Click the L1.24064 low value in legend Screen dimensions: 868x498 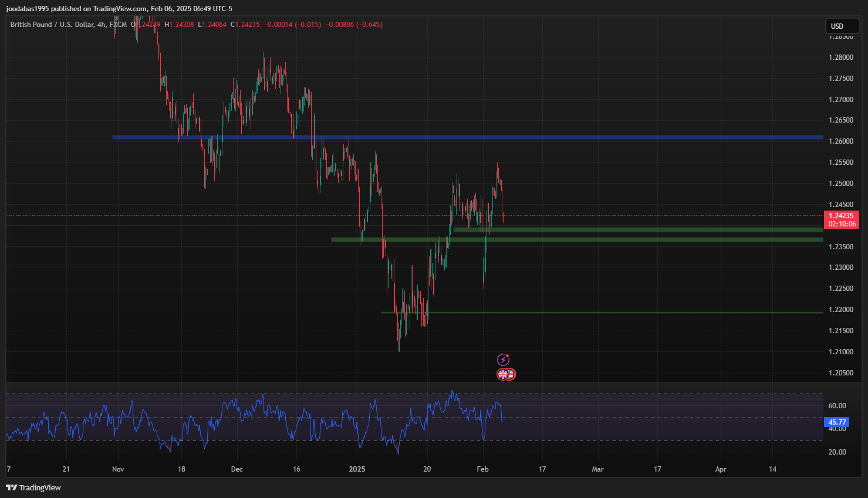point(212,25)
